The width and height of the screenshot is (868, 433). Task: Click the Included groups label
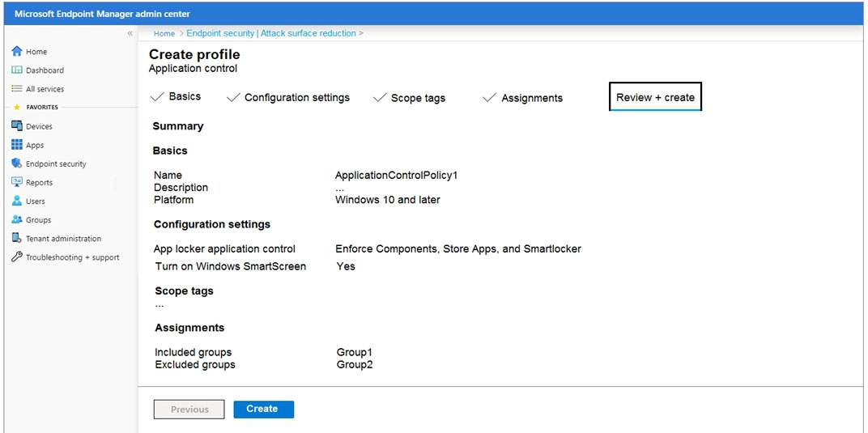(194, 352)
